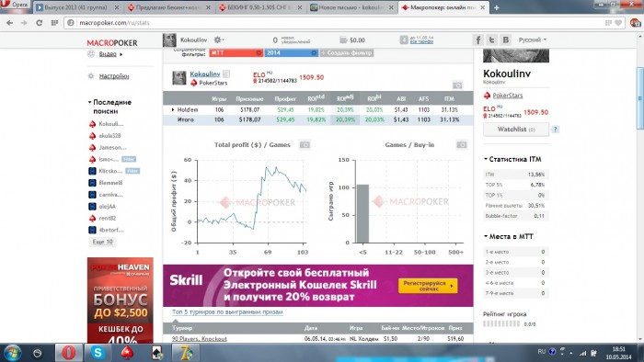This screenshot has height=362, width=644.
Task: Click the PokerStars link in right panel
Action: (508, 96)
